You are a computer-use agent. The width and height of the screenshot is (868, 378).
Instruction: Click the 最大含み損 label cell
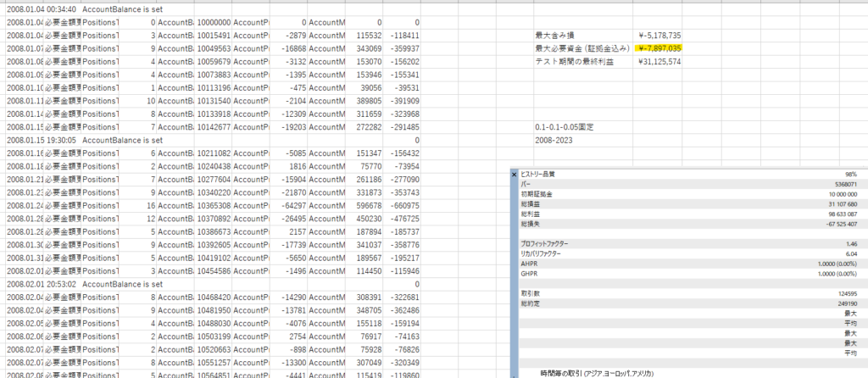tap(553, 36)
